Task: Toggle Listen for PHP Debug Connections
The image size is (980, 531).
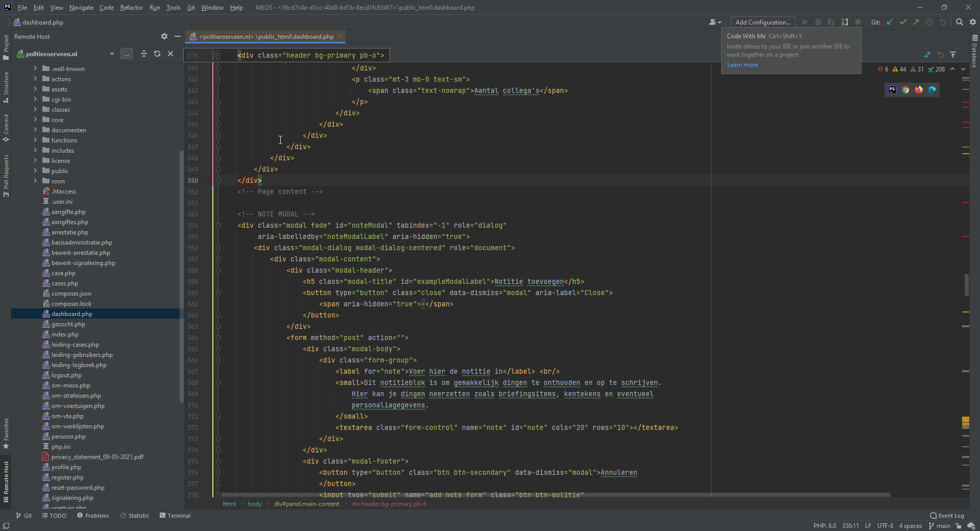Action: 845,22
